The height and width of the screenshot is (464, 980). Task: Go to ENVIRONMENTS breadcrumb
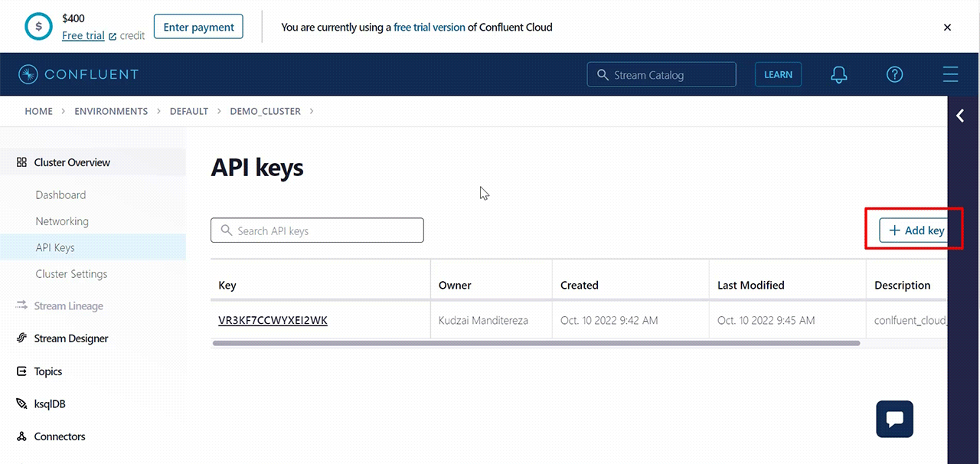coord(111,111)
